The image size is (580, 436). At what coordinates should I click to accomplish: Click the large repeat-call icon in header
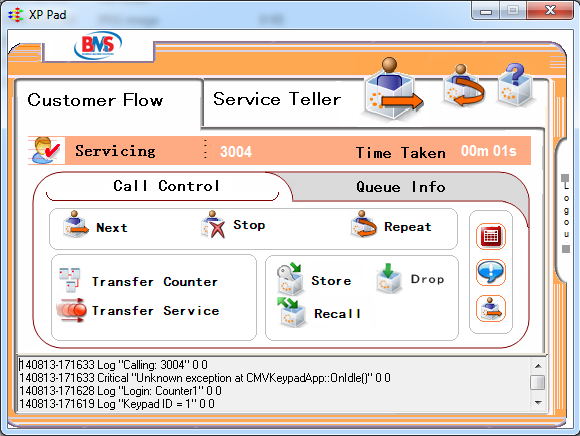point(463,85)
